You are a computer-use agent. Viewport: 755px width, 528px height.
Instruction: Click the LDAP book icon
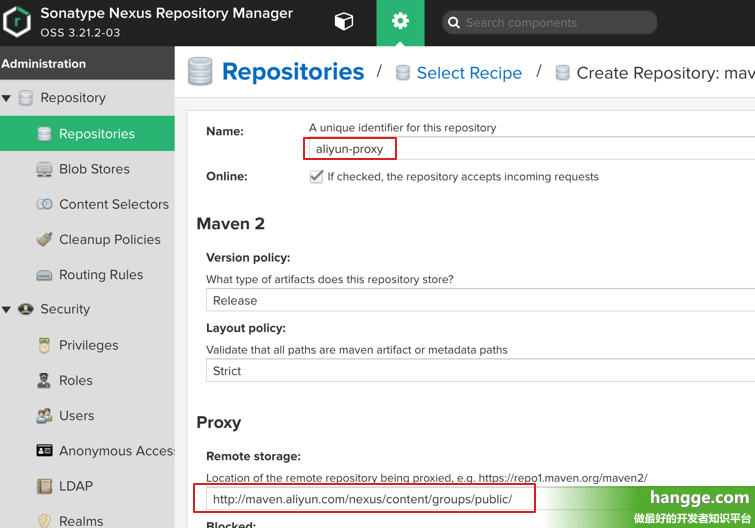tap(44, 486)
